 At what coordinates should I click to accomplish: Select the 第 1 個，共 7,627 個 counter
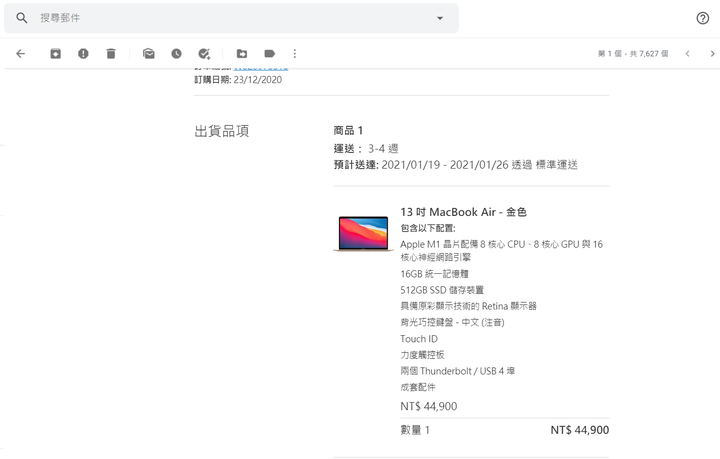pos(633,54)
